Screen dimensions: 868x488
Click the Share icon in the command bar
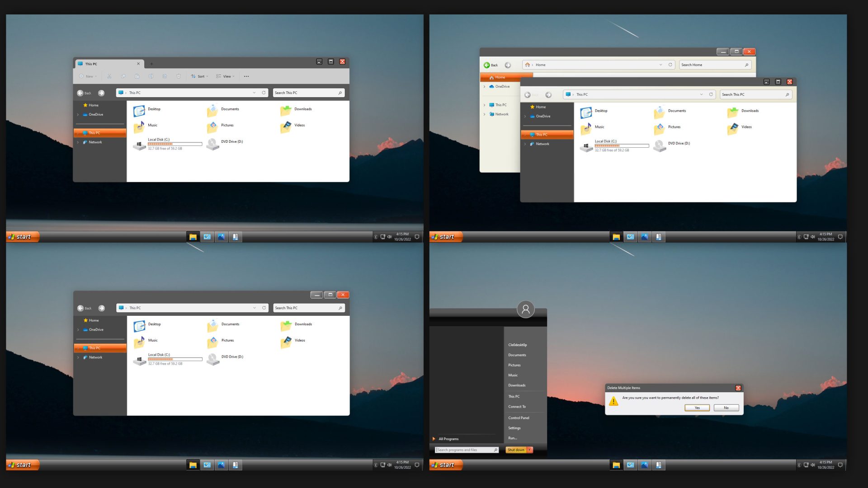pyautogui.click(x=165, y=76)
